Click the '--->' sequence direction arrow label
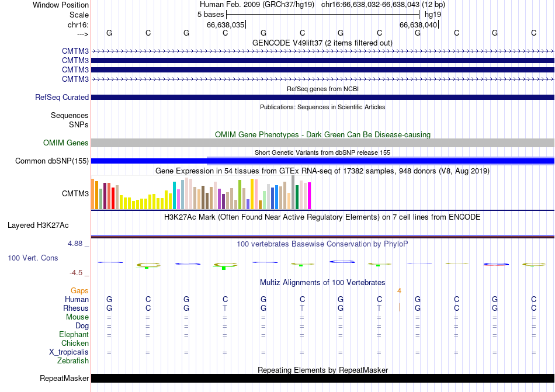 tap(82, 34)
